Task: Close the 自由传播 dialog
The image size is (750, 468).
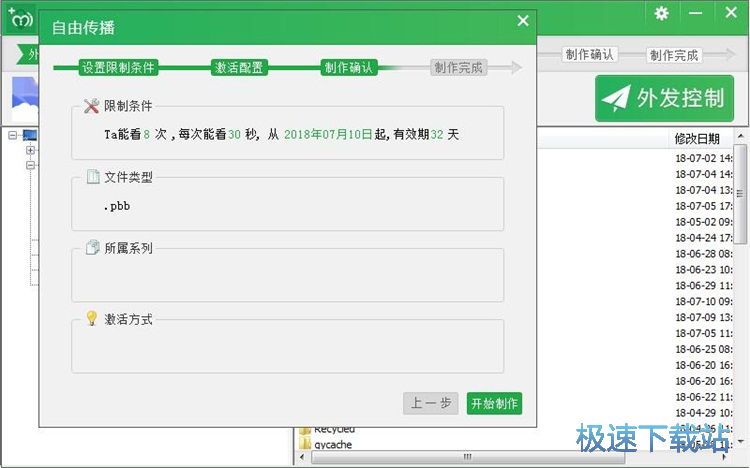Action: pyautogui.click(x=523, y=21)
